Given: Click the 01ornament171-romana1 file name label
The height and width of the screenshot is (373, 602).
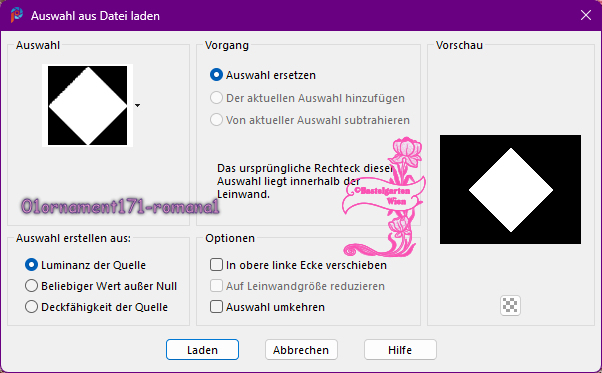Looking at the screenshot, I should (120, 206).
